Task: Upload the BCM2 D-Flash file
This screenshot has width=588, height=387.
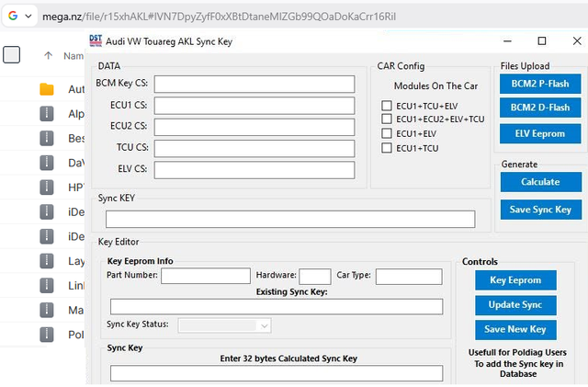Action: point(540,108)
